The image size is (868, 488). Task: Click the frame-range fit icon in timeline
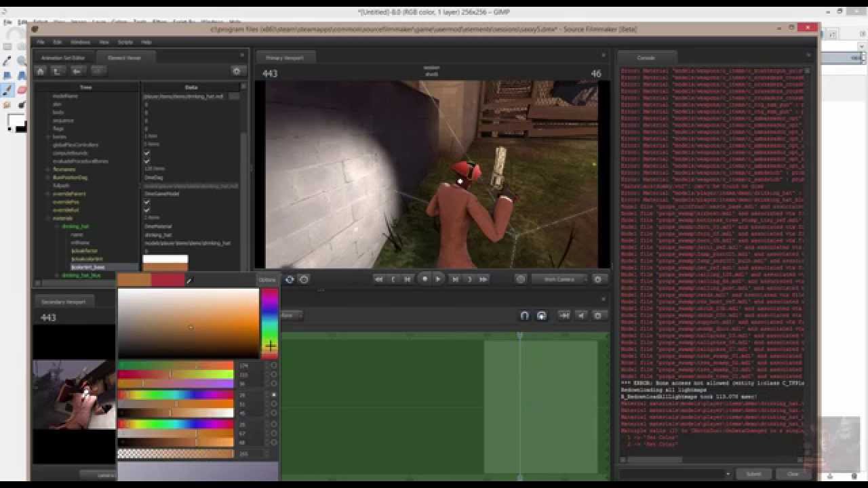564,316
